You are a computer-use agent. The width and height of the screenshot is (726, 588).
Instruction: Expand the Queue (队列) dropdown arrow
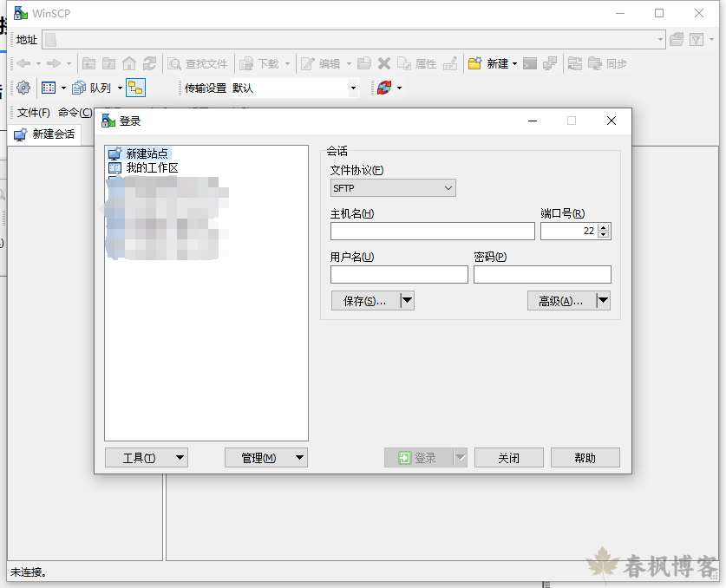[120, 88]
